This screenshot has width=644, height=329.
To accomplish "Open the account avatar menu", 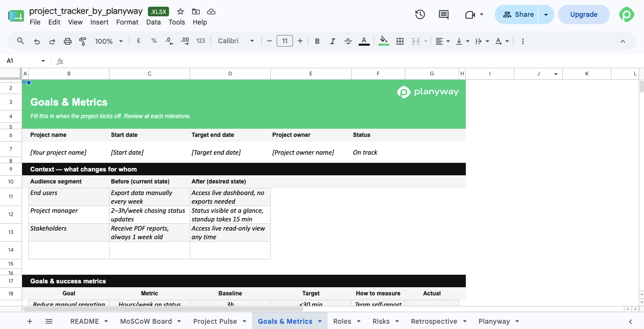I will [x=627, y=14].
